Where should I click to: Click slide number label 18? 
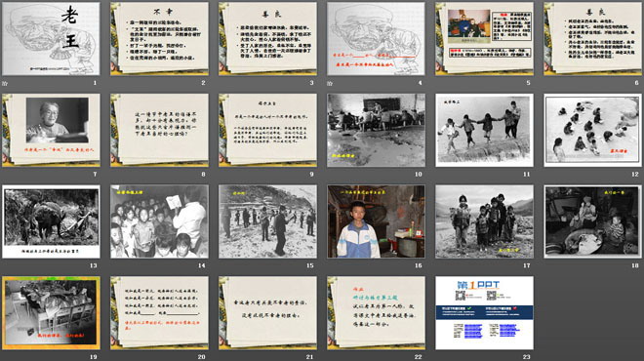(x=635, y=265)
